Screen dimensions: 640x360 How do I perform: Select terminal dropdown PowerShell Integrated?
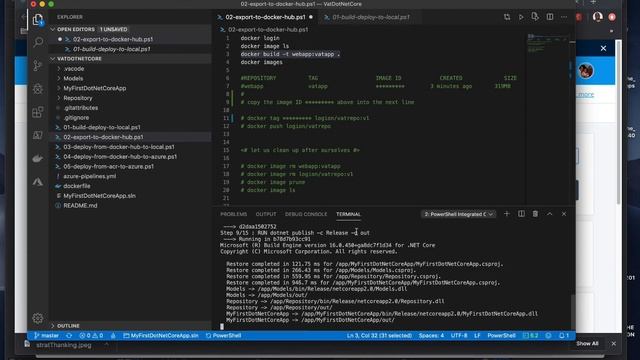coord(458,214)
